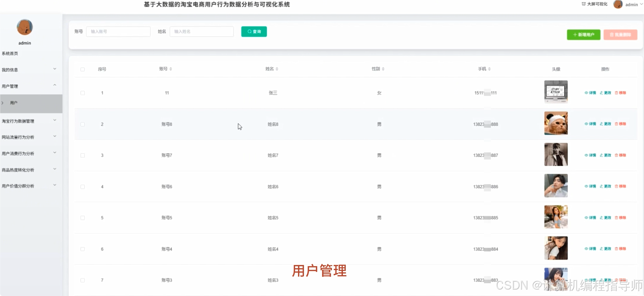
Task: Sort by 账号 column arrows
Action: click(x=171, y=69)
